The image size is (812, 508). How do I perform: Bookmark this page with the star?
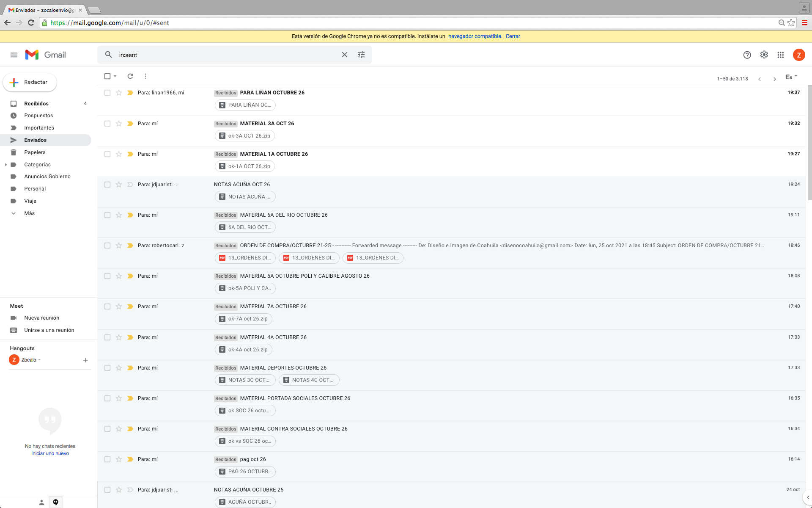pyautogui.click(x=791, y=23)
